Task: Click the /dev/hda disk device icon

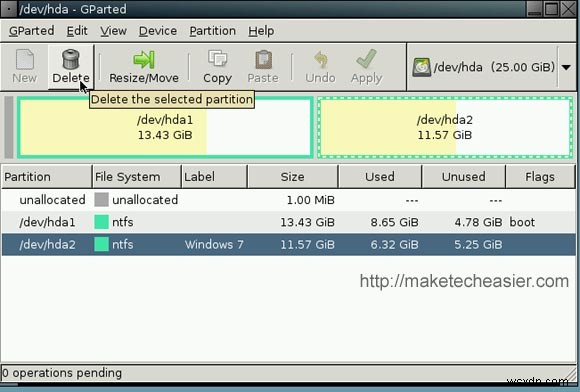Action: click(422, 67)
